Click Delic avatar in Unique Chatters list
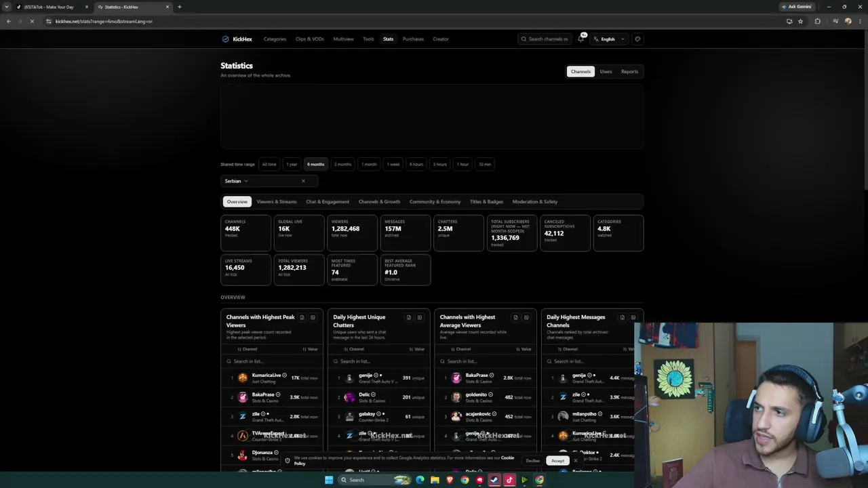The image size is (868, 488). pos(349,397)
